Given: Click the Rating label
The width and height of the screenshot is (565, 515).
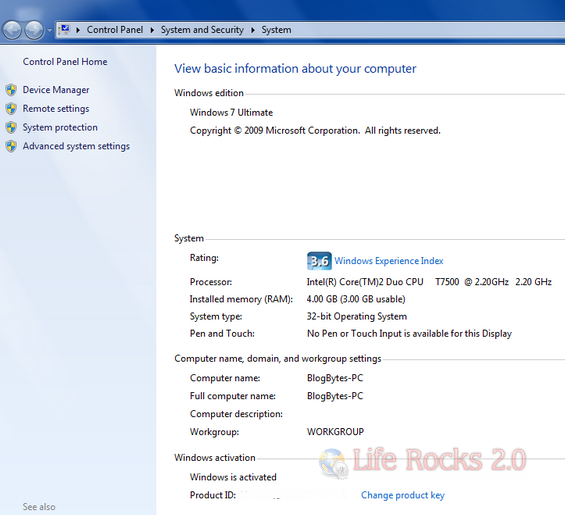Looking at the screenshot, I should click(204, 258).
